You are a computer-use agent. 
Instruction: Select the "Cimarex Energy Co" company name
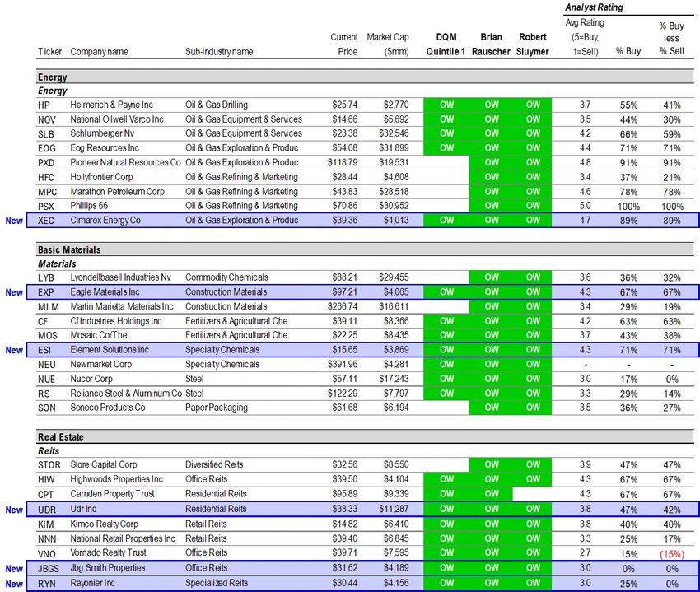[x=105, y=220]
